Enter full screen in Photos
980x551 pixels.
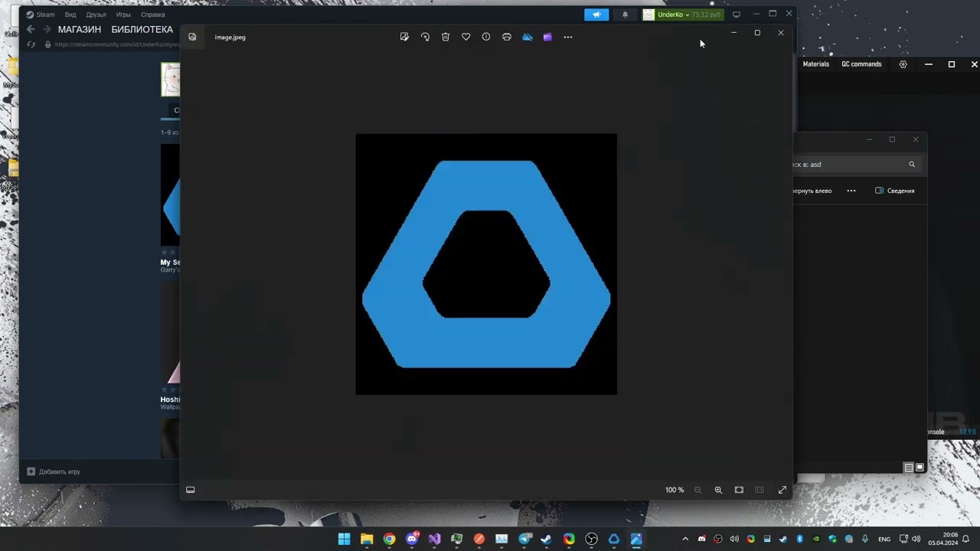click(x=782, y=490)
